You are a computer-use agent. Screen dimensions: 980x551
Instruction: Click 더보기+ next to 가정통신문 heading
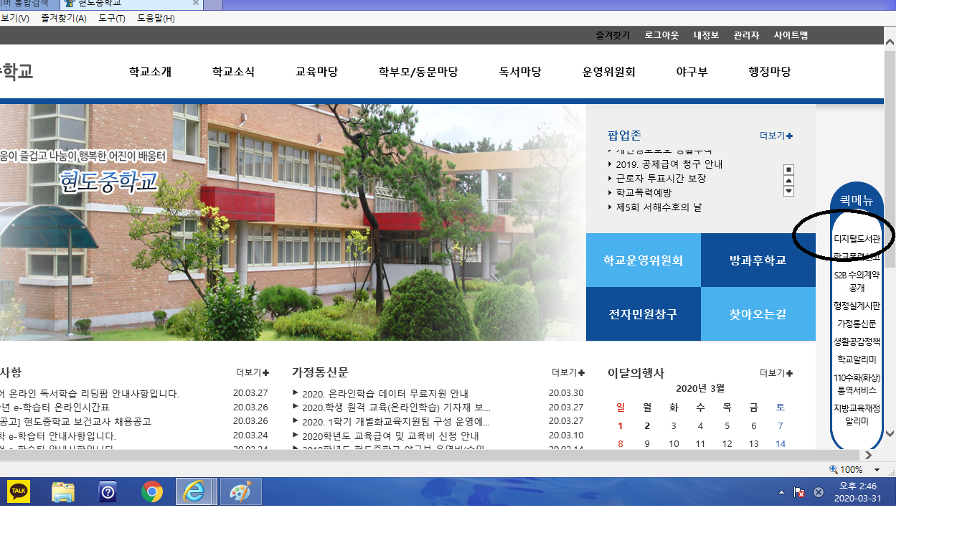pos(568,372)
